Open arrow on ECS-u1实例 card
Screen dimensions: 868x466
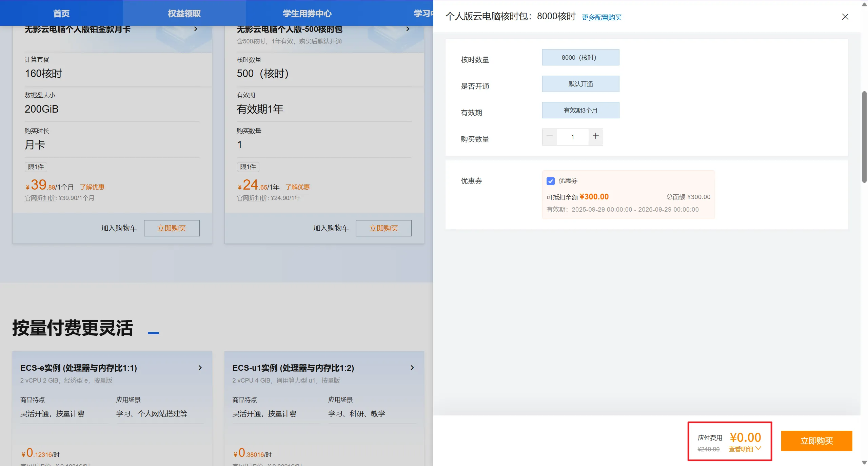(x=412, y=368)
